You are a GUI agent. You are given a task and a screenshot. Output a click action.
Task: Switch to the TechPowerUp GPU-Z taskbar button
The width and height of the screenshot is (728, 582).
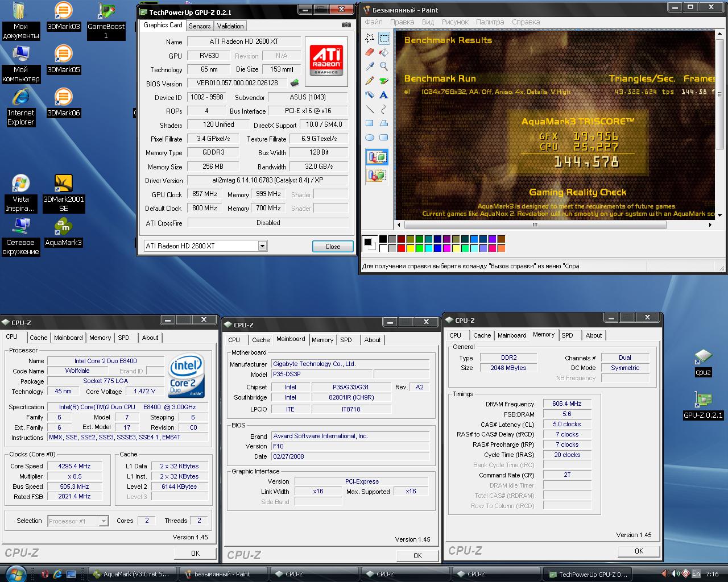click(588, 574)
